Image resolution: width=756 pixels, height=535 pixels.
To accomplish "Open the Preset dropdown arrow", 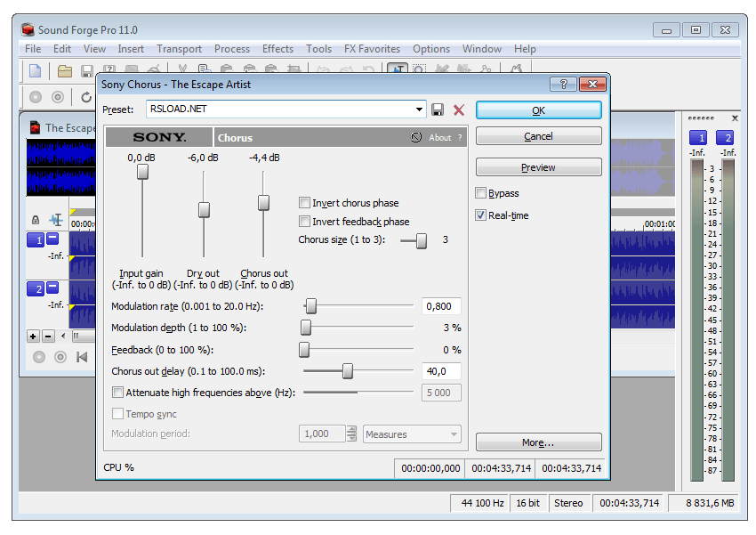I will point(420,109).
